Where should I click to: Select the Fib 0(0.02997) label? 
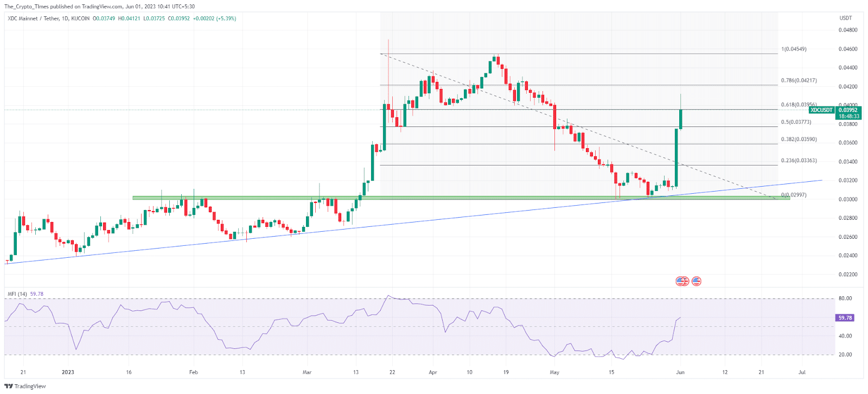point(794,195)
